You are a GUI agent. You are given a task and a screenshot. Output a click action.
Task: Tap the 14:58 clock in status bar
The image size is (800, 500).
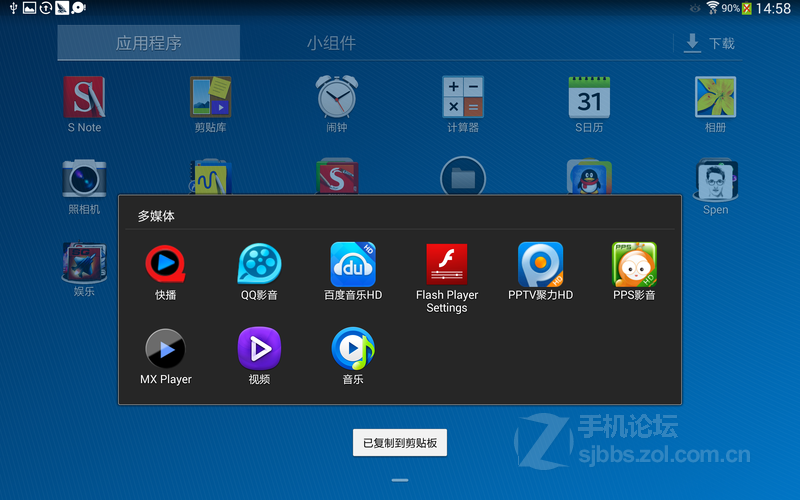click(x=773, y=8)
